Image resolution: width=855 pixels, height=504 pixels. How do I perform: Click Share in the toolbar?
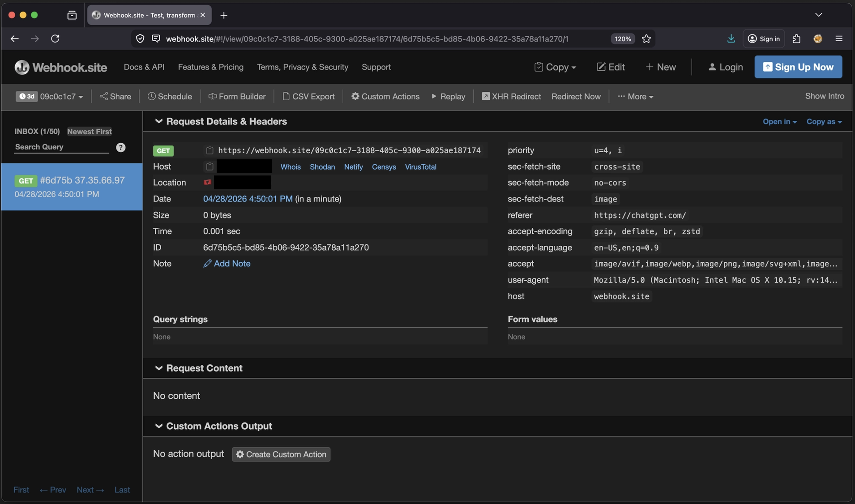click(x=115, y=97)
